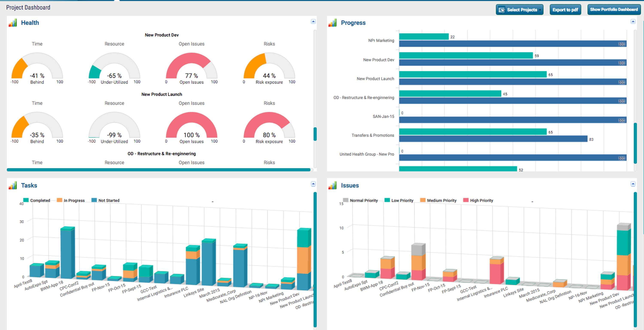Viewport: 644px width, 330px height.
Task: Click the Progress panel title
Action: 353,23
